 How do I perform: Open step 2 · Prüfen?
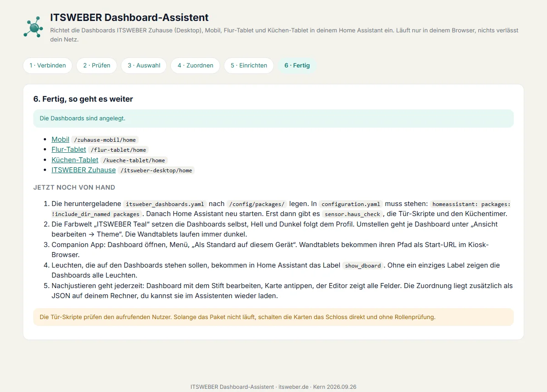pyautogui.click(x=97, y=66)
